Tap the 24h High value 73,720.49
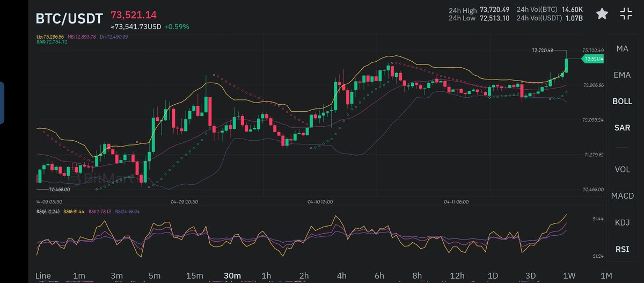The height and width of the screenshot is (283, 644). click(495, 10)
